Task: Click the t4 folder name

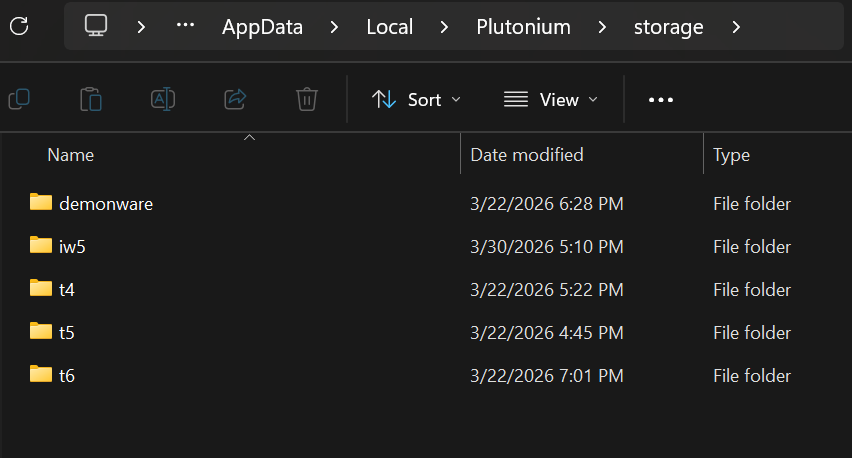Action: pyautogui.click(x=67, y=290)
